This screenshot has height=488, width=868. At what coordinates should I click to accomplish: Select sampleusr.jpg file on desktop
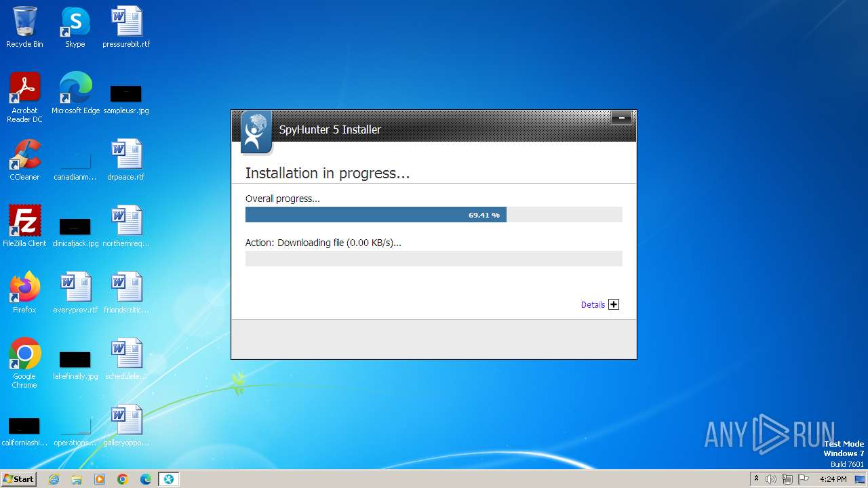tap(126, 98)
